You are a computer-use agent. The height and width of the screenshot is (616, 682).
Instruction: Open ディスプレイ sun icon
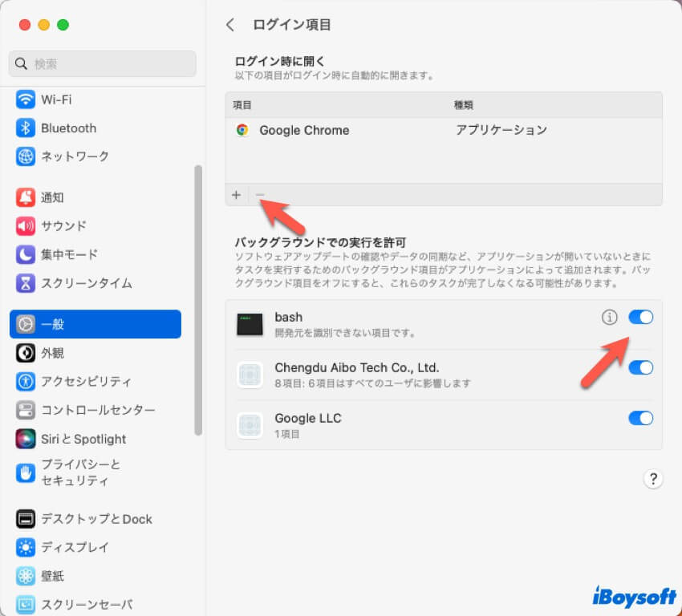click(x=25, y=547)
